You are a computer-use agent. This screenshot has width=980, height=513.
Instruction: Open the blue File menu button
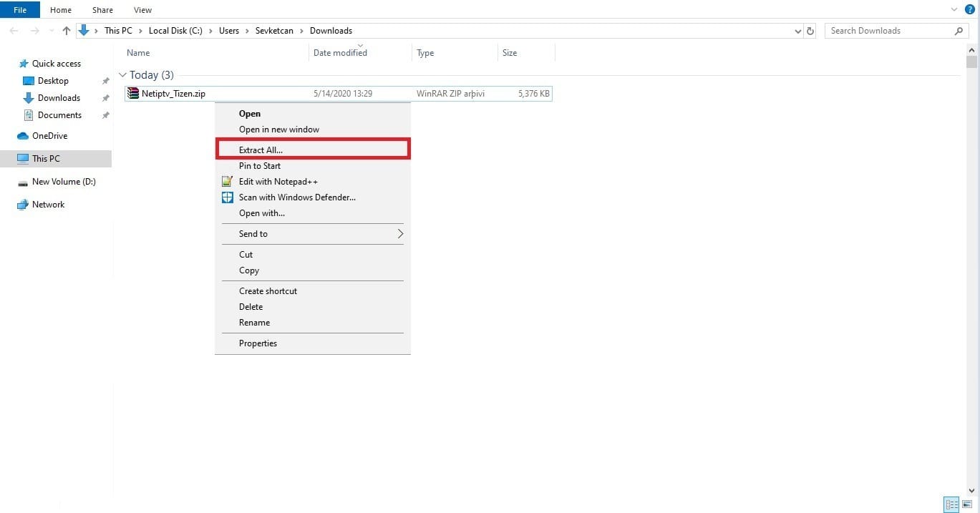pyautogui.click(x=20, y=10)
